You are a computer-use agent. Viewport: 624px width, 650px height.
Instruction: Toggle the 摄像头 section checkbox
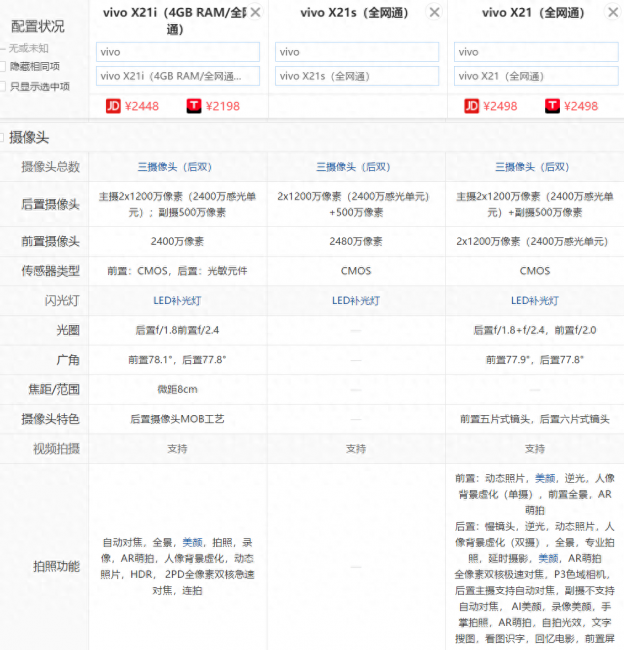(2, 137)
